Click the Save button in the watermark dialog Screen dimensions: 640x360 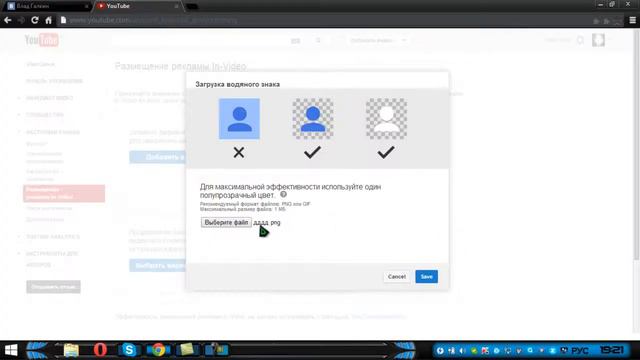[x=427, y=276]
